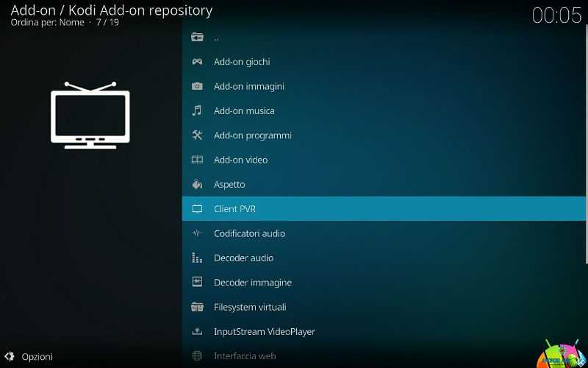This screenshot has width=588, height=368.
Task: Click the equalizer icon for Decoder audio
Action: [x=197, y=258]
